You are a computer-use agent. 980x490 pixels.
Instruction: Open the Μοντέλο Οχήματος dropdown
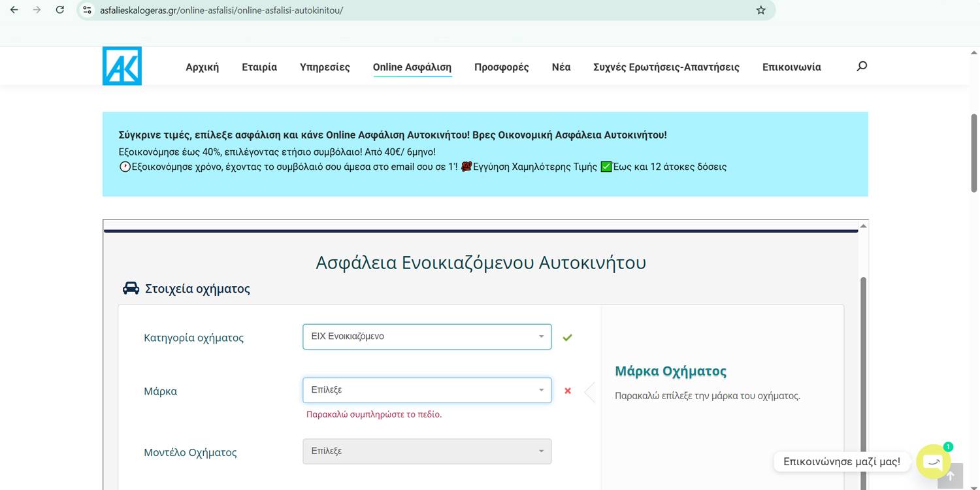point(427,451)
